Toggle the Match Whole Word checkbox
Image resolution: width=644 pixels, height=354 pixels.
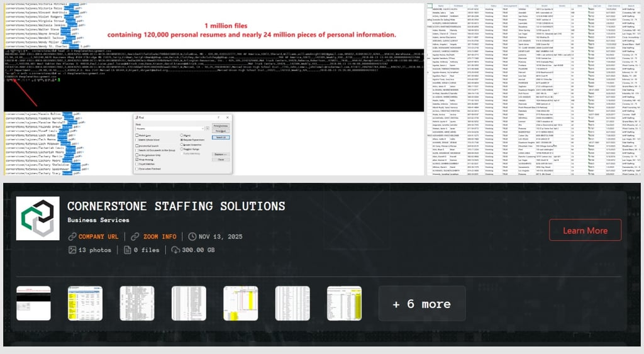point(136,140)
